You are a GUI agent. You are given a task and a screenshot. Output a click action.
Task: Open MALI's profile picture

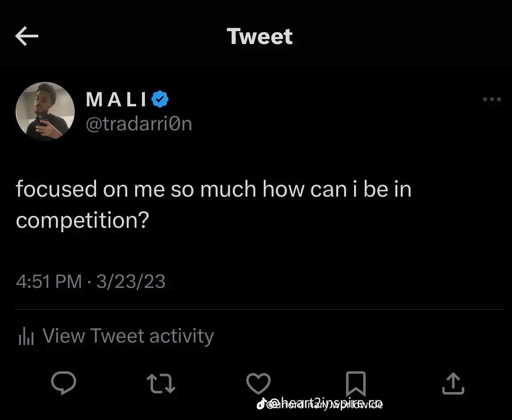tap(45, 111)
